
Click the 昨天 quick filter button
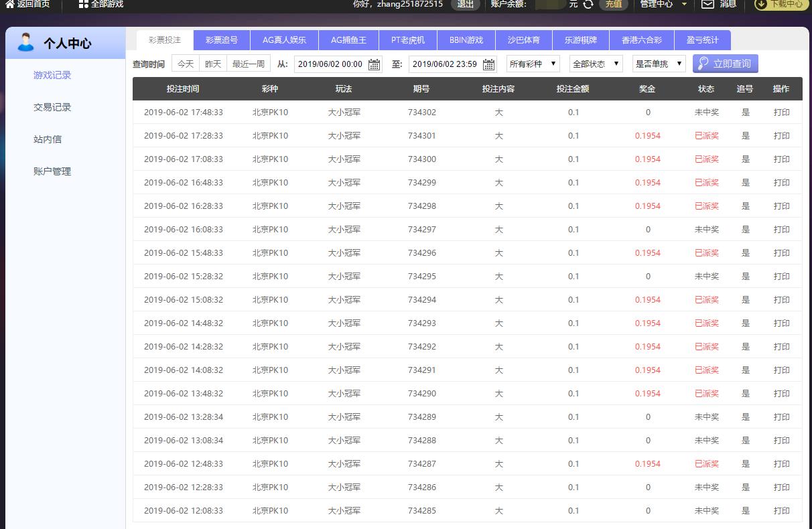(x=213, y=64)
